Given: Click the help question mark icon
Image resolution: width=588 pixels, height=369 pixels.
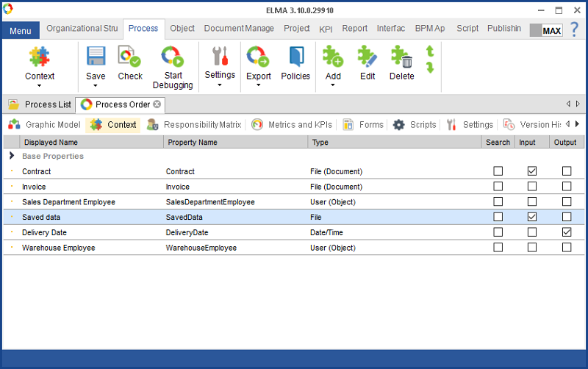Looking at the screenshot, I should (x=574, y=29).
